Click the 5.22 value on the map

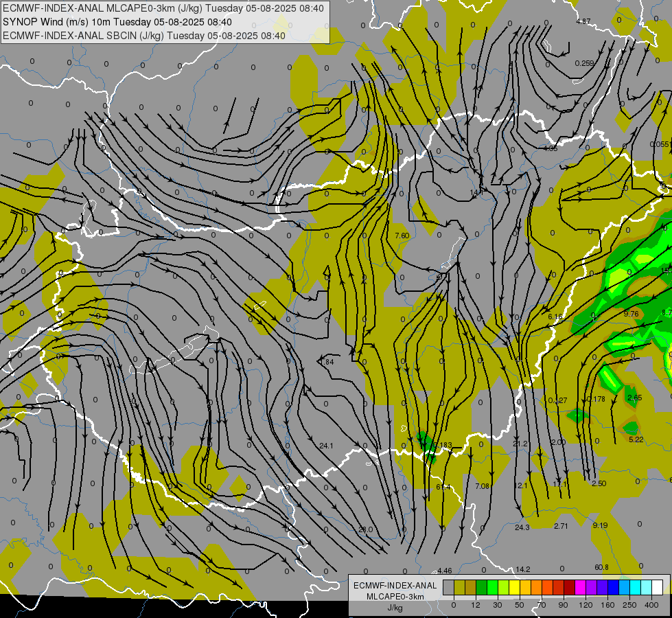[636, 439]
